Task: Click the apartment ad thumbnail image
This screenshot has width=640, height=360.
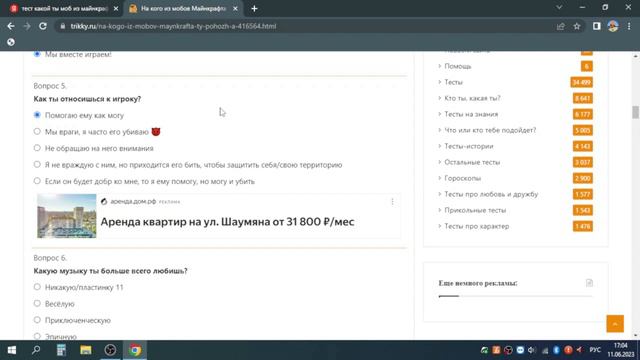Action: [x=67, y=216]
